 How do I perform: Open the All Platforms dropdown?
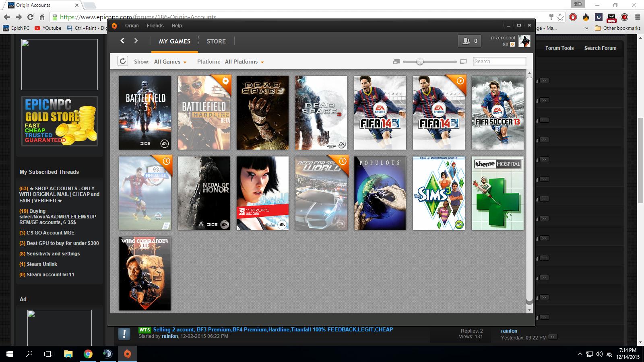point(244,62)
